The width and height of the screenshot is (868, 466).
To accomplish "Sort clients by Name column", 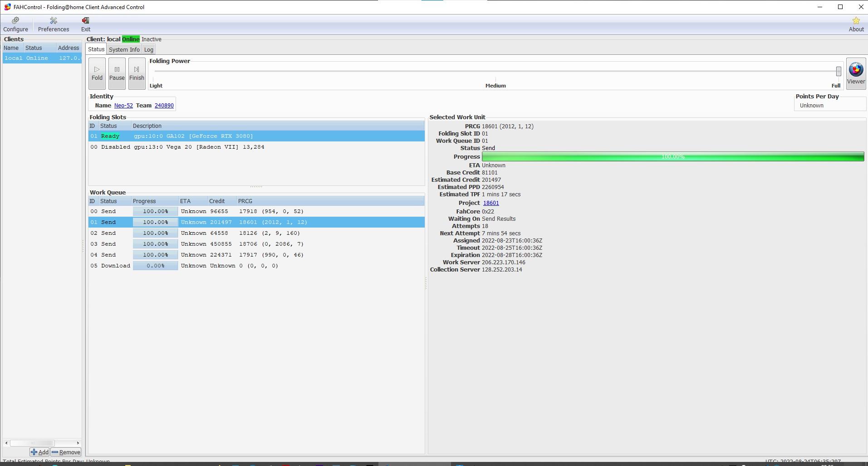I will [13, 48].
